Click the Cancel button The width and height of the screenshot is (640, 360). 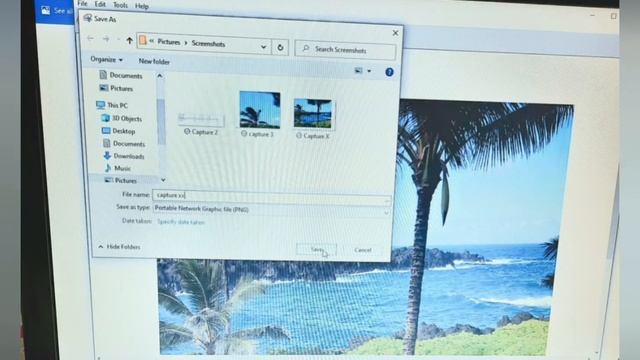tap(363, 250)
